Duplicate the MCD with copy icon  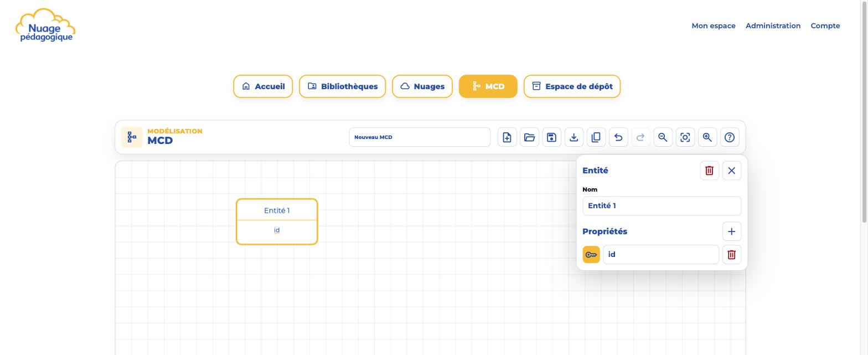596,137
